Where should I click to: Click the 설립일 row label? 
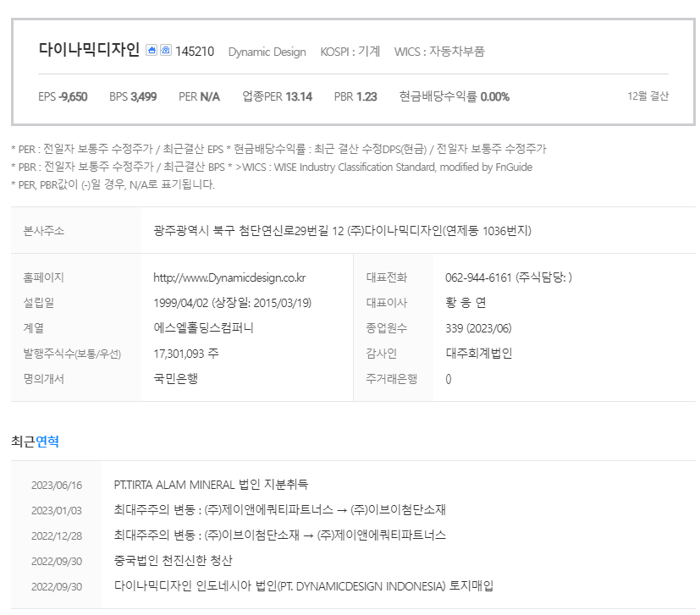click(39, 303)
